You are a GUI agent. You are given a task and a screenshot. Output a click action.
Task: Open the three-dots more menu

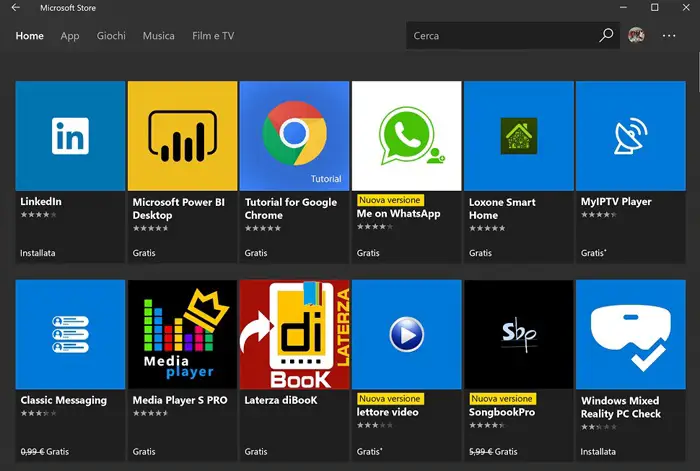click(x=669, y=36)
